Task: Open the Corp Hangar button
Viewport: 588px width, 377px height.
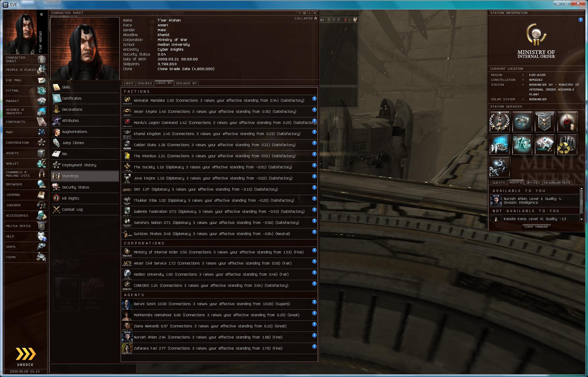Action: pos(536,227)
